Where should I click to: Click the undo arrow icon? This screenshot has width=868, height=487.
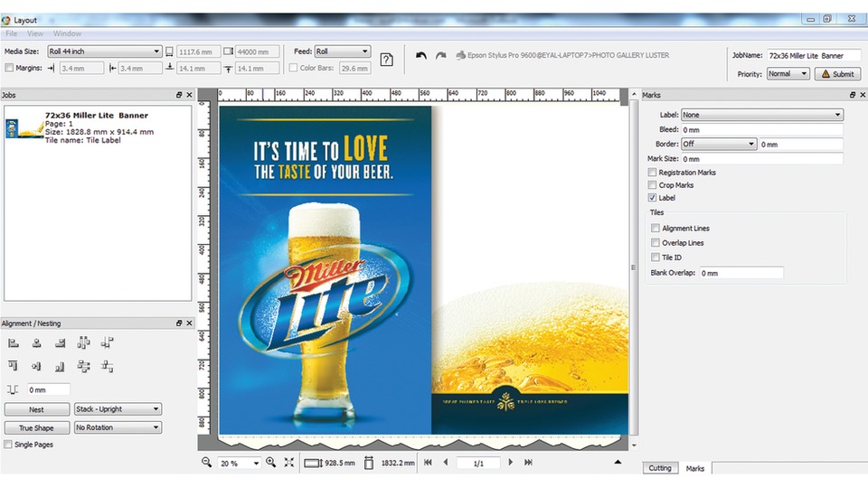421,55
